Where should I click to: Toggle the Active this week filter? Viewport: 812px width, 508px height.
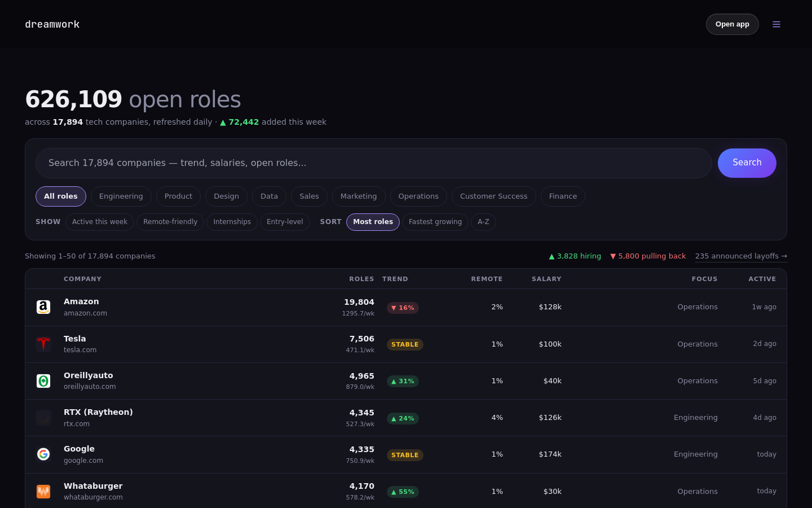tap(100, 222)
